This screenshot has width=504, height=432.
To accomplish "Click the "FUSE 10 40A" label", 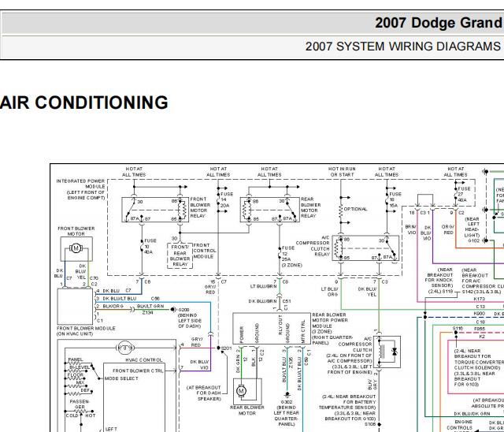I will [x=150, y=247].
